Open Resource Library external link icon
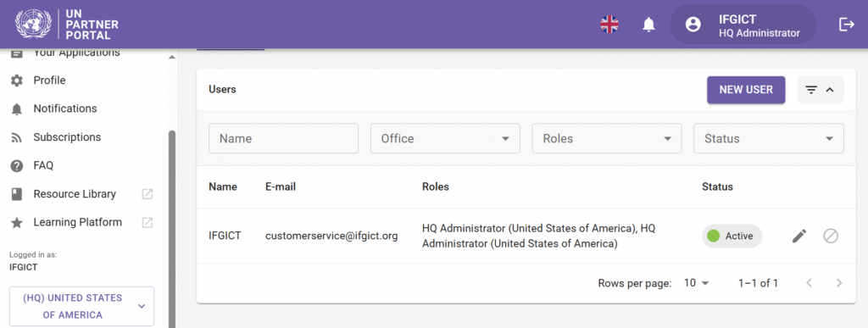Viewport: 868px width, 328px height. 147,194
